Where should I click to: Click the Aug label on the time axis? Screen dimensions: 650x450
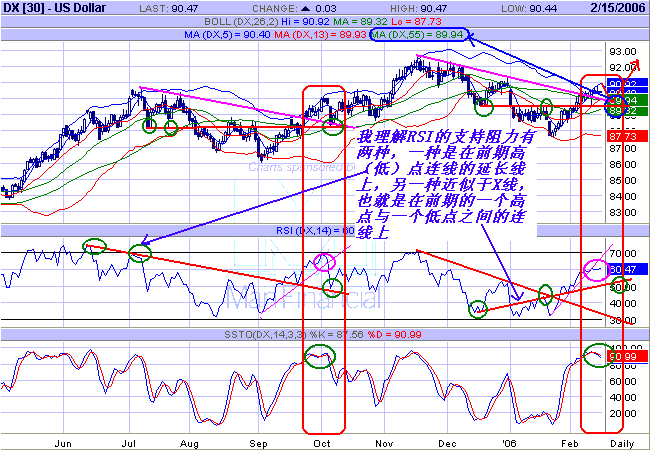189,443
